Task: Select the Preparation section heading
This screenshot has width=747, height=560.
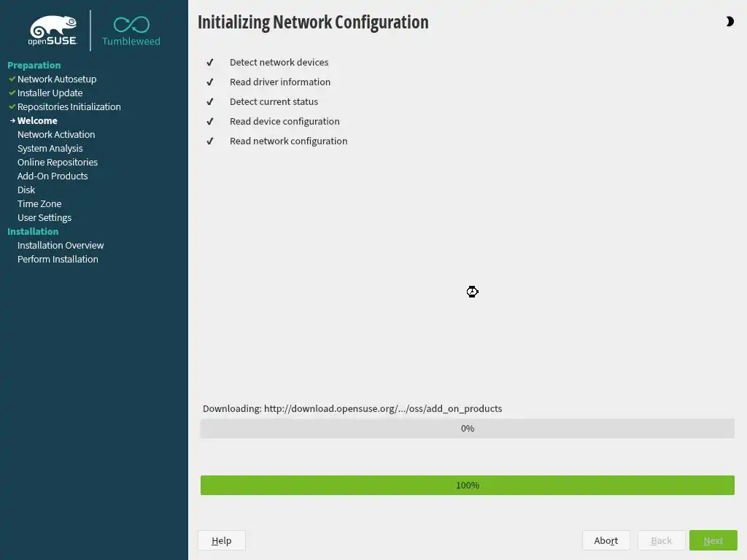Action: click(x=34, y=65)
